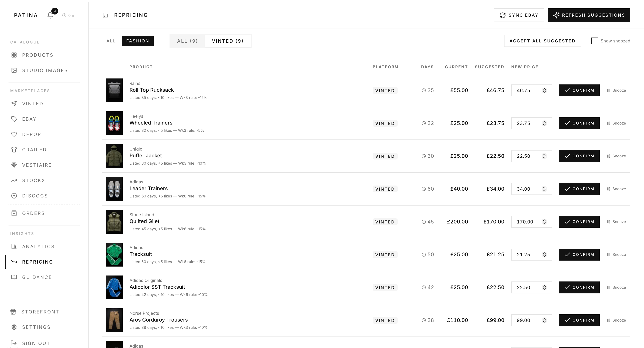Viewport: 644px width, 348px height.
Task: Click the notification bell icon
Action: coord(50,15)
